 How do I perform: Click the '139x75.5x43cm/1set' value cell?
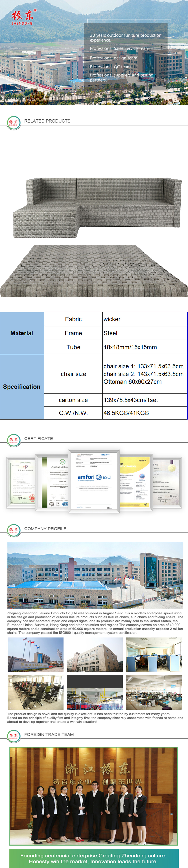145,400
